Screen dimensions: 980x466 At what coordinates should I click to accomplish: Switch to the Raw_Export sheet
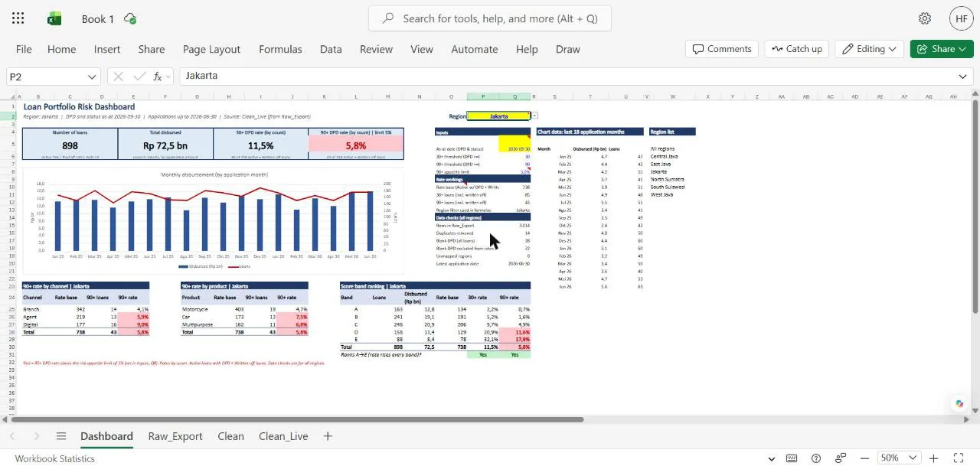(175, 436)
